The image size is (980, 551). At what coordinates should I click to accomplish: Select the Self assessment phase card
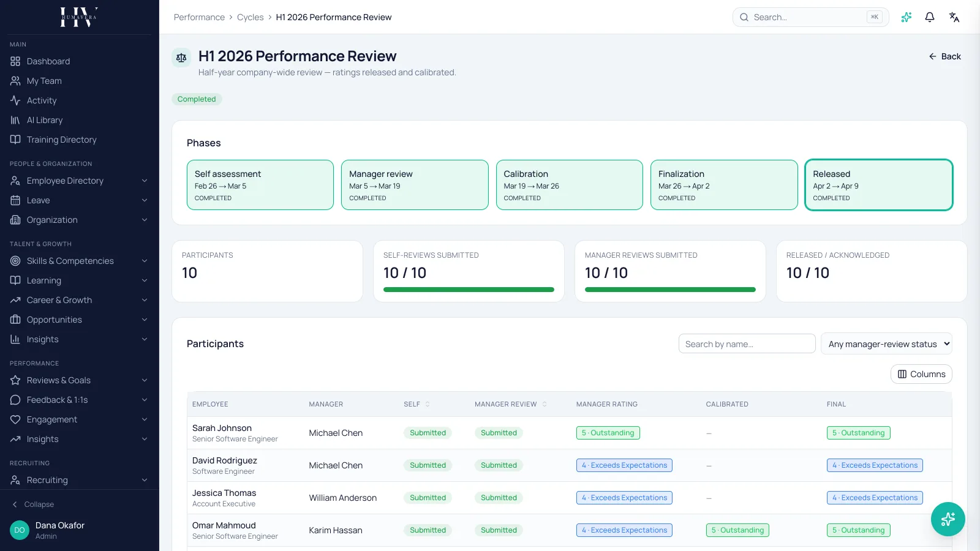coord(260,185)
